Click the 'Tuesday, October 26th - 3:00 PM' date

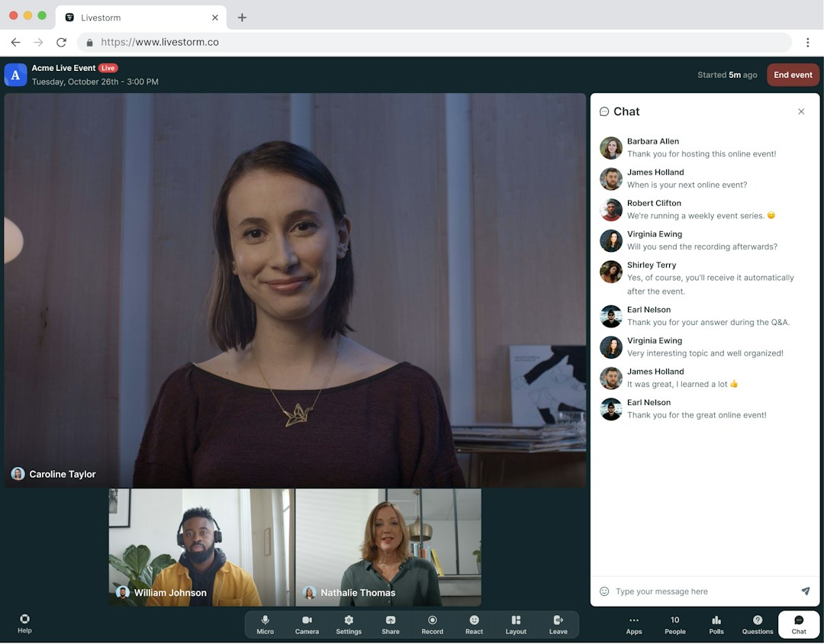tap(95, 82)
